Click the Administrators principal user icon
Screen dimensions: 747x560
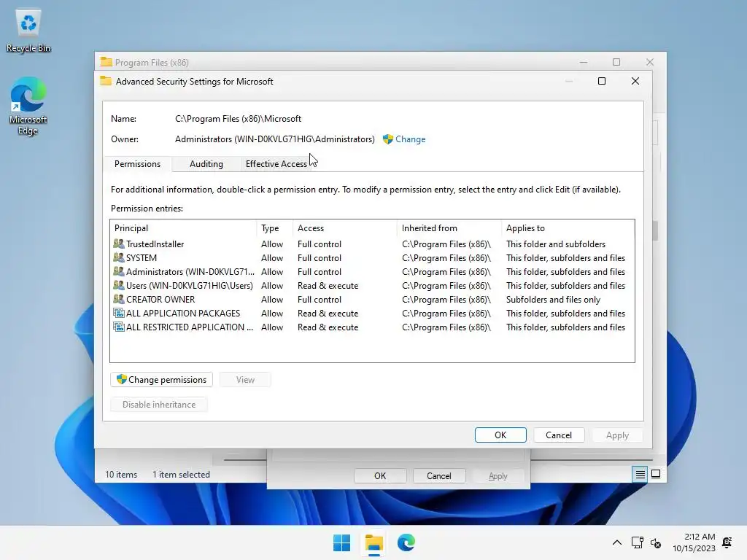click(x=119, y=271)
